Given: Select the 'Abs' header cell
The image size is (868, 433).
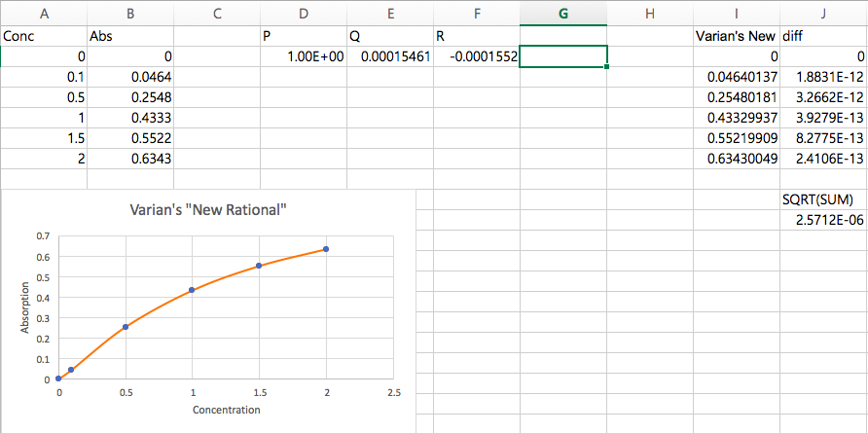Looking at the screenshot, I should point(130,36).
